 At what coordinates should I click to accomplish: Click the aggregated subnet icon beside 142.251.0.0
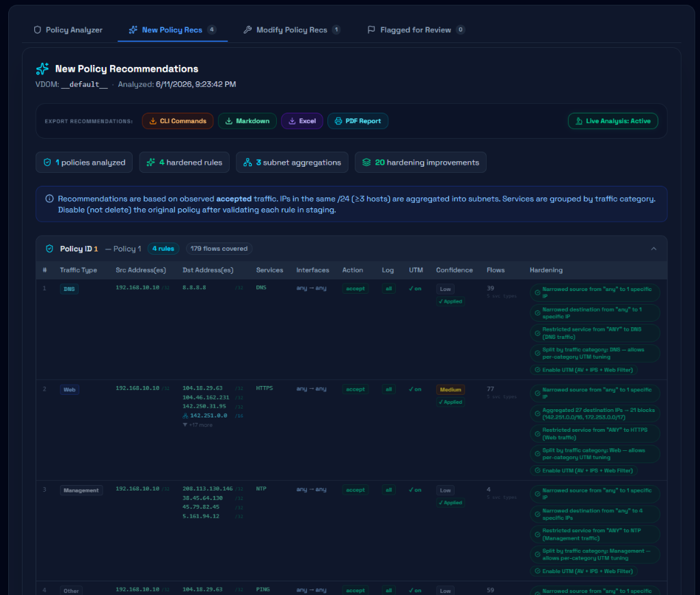click(x=185, y=416)
